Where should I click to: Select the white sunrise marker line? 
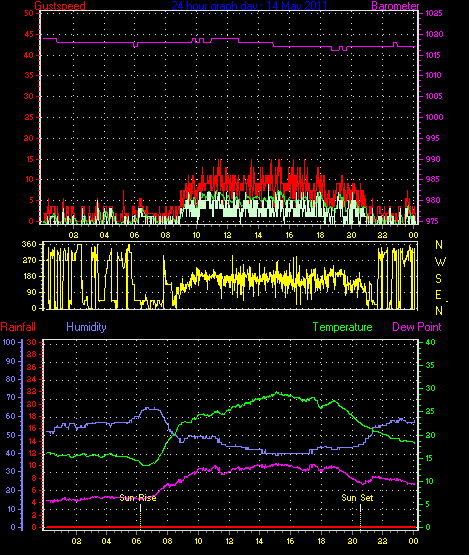[141, 509]
